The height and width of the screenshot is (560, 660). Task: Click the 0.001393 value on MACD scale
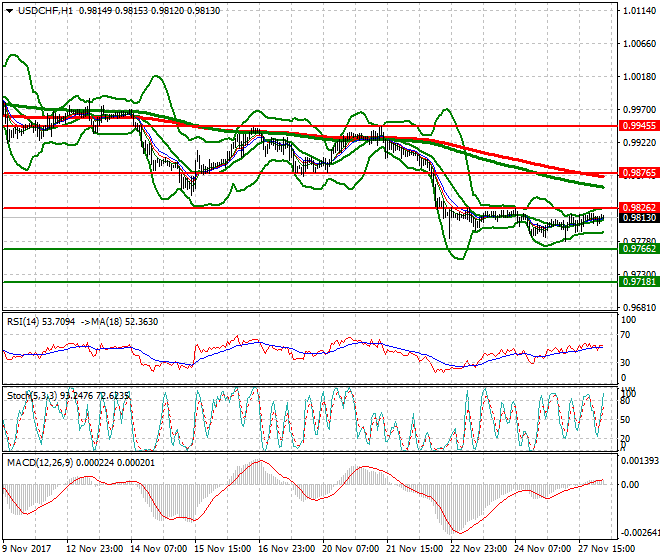tap(640, 461)
